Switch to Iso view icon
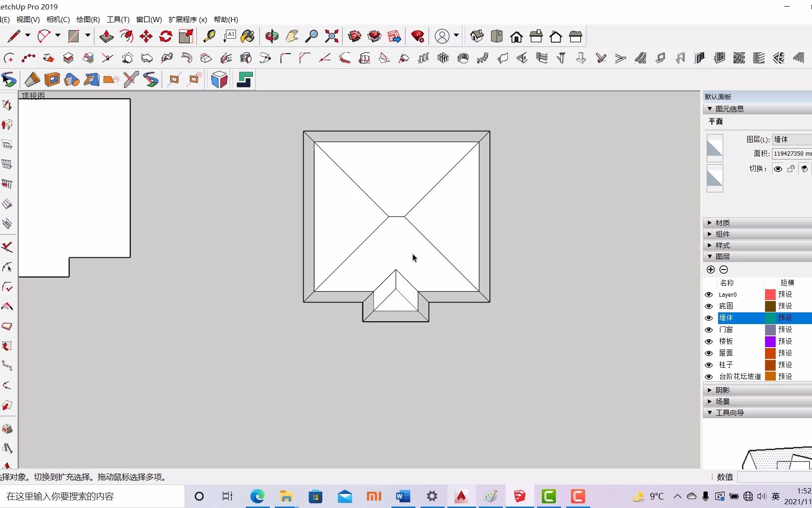Image resolution: width=812 pixels, height=508 pixels. [x=476, y=36]
